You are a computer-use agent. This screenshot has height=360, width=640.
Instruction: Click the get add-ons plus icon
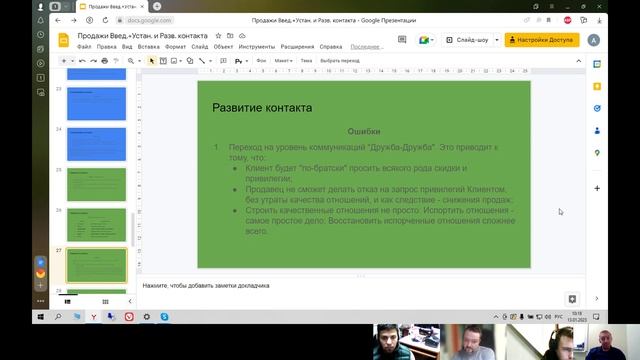click(597, 188)
